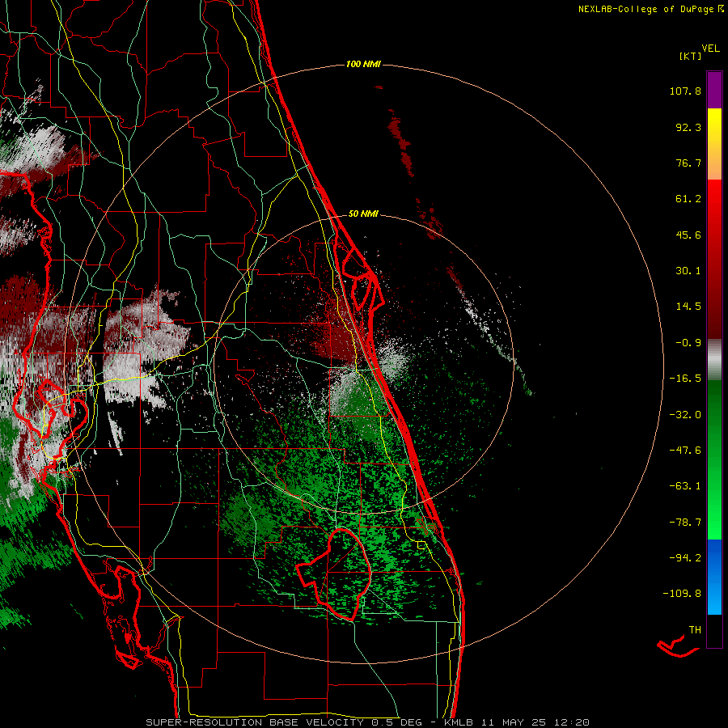Click the -0.9 legend value
The width and height of the screenshot is (728, 728).
(688, 343)
